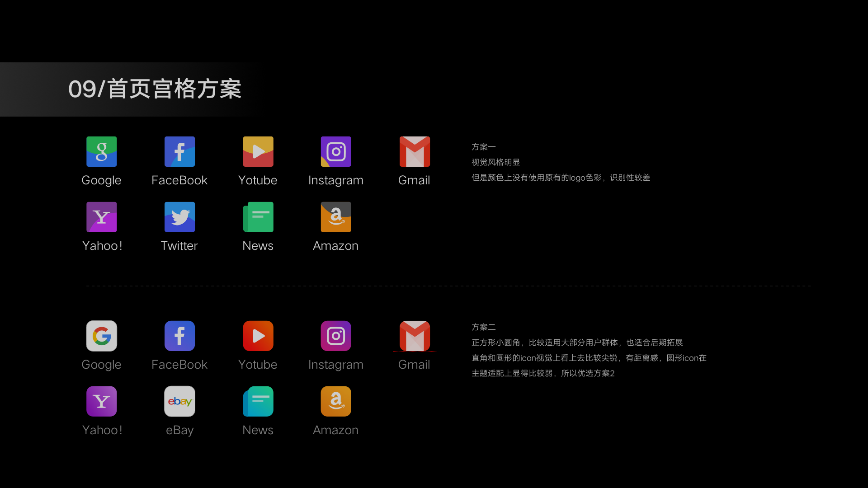This screenshot has height=488, width=868.
Task: Click the text 视觉风格明显
Action: point(496,162)
